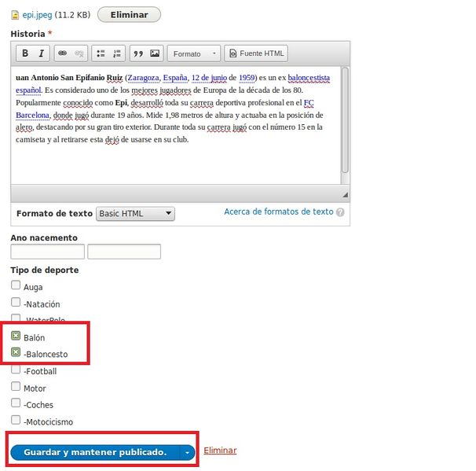Check the -Football checkbox
The height and width of the screenshot is (471, 476).
pyautogui.click(x=16, y=370)
